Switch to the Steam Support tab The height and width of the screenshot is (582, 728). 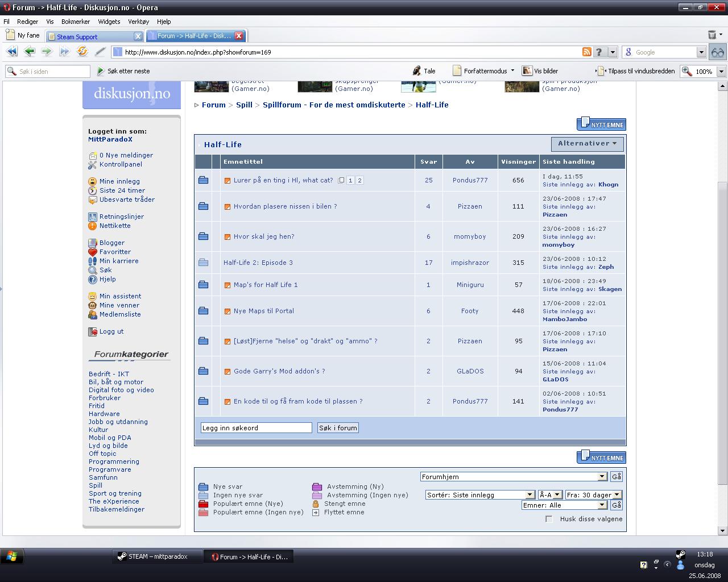tap(90, 36)
